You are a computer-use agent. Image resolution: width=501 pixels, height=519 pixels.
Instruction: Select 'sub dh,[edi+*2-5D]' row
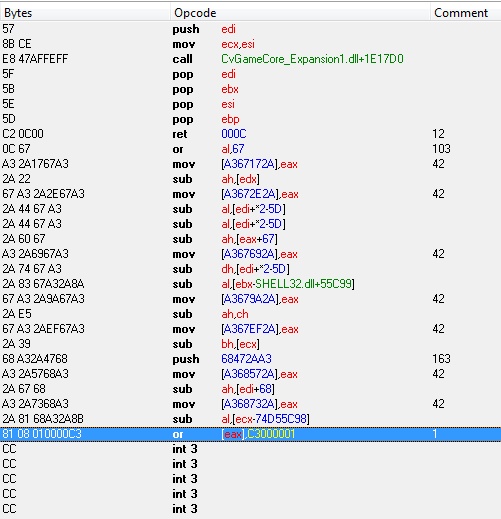tap(250, 269)
